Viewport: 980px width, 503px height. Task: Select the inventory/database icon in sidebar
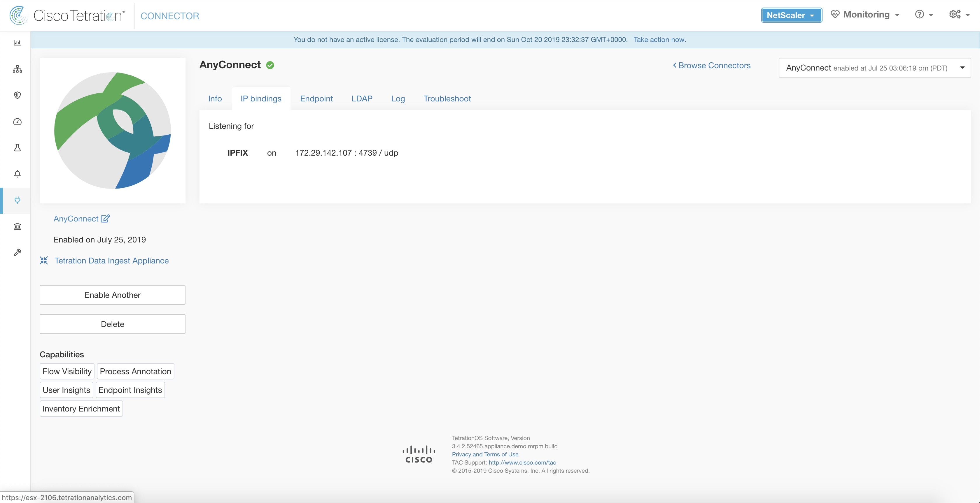click(x=17, y=226)
